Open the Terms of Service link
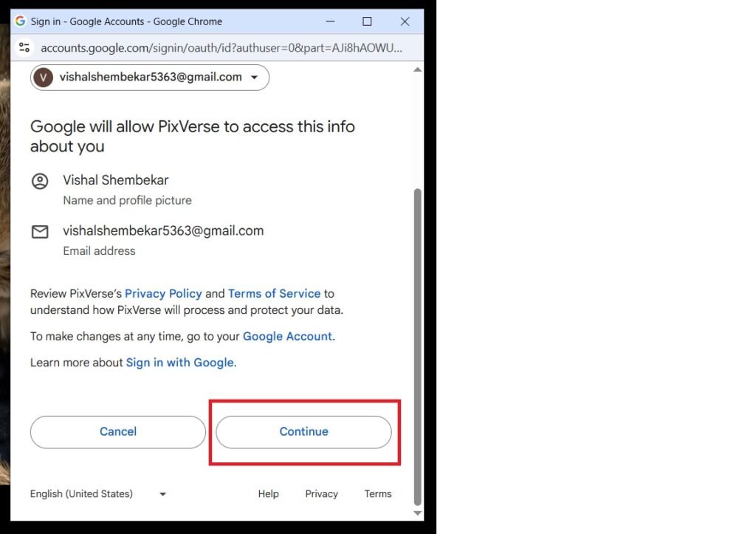756x534 pixels. (x=274, y=293)
